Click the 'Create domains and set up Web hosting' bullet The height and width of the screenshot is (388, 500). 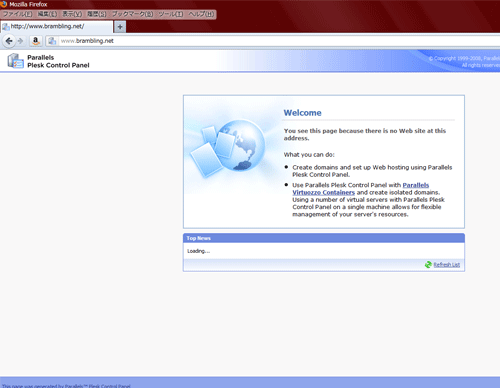click(372, 171)
